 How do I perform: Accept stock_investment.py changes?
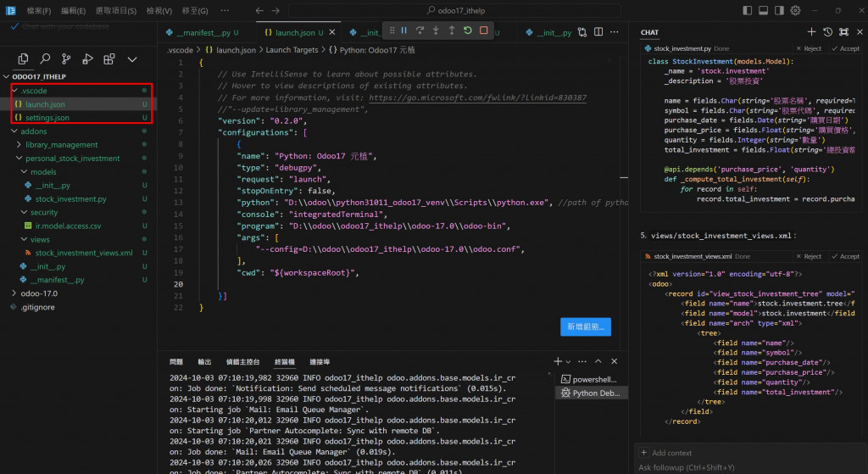[x=845, y=48]
